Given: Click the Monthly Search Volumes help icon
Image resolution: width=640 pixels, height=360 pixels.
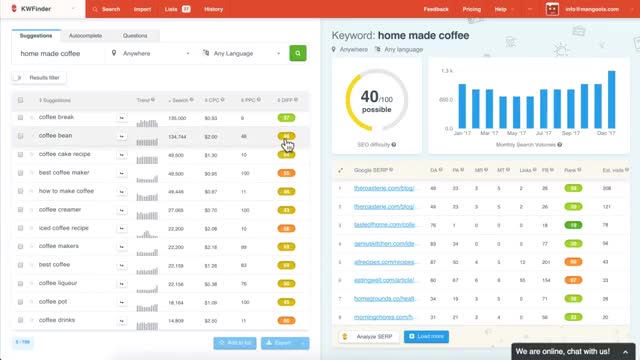Looking at the screenshot, I should point(560,144).
